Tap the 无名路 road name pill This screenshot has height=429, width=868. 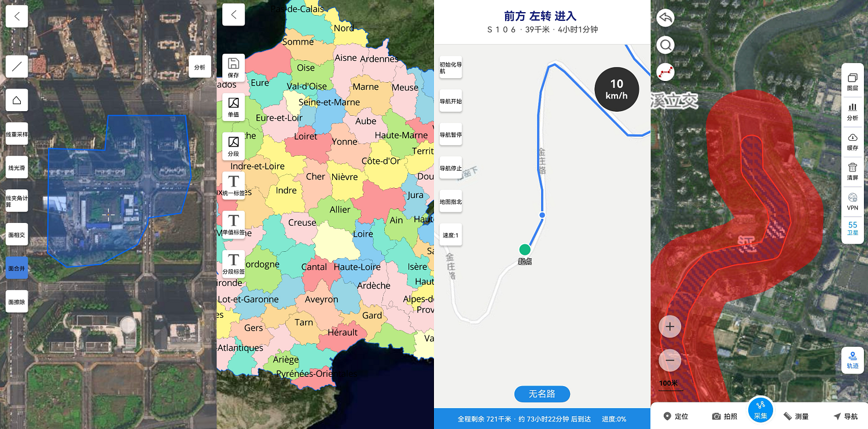[x=542, y=394]
